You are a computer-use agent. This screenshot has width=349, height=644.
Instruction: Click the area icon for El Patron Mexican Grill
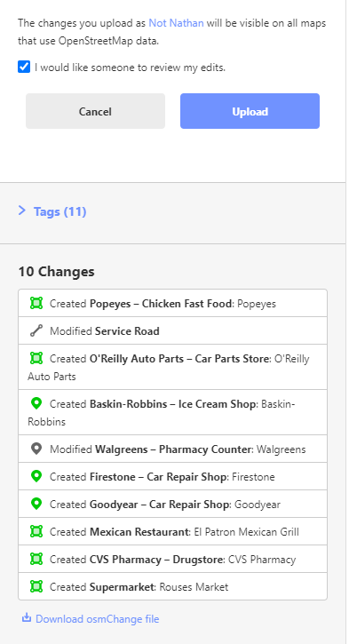pyautogui.click(x=36, y=531)
